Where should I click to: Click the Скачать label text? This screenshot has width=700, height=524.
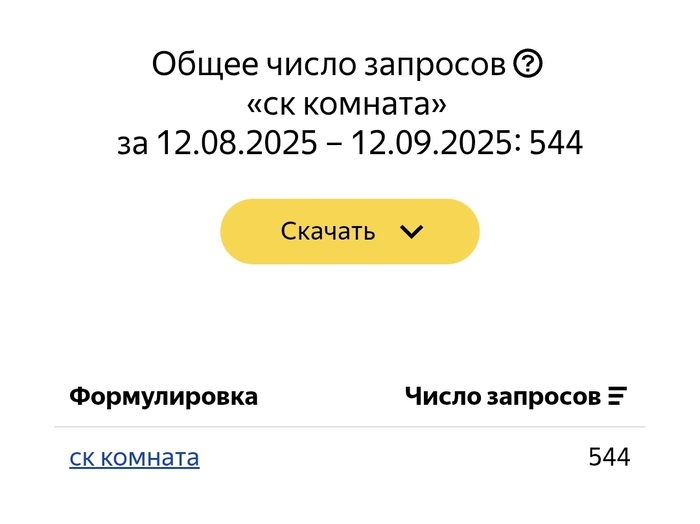point(328,232)
